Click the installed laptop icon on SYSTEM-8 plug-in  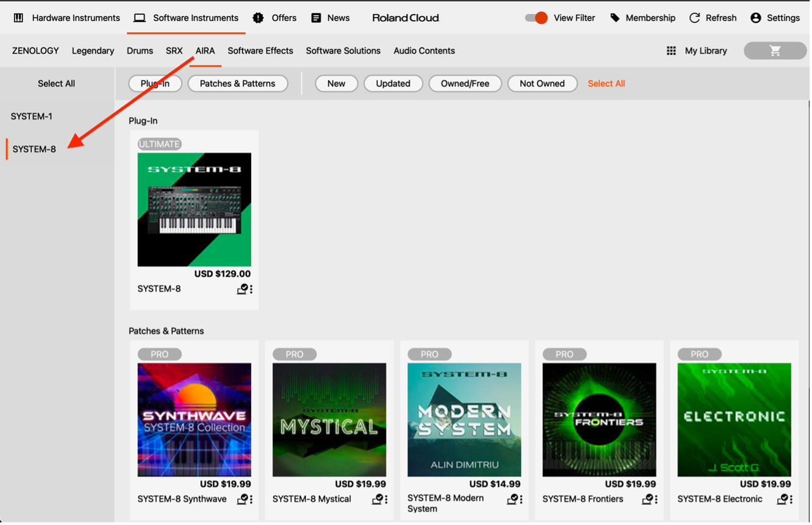pos(241,290)
